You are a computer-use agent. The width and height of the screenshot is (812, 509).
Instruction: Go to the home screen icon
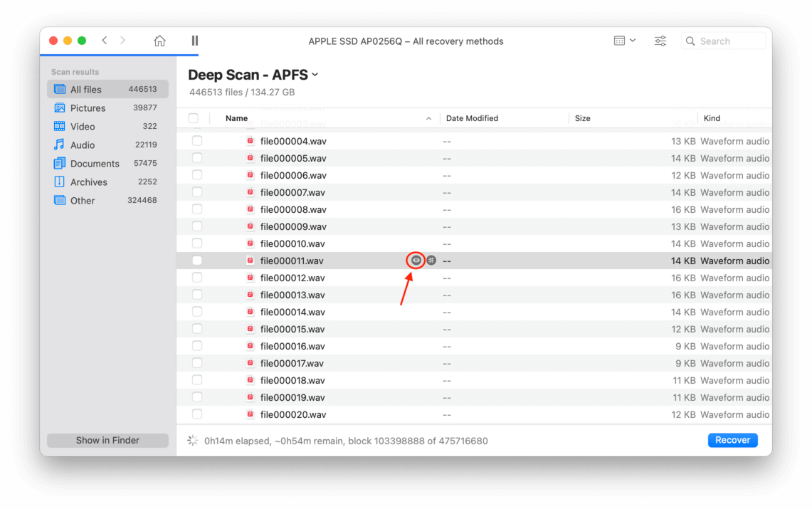[159, 41]
